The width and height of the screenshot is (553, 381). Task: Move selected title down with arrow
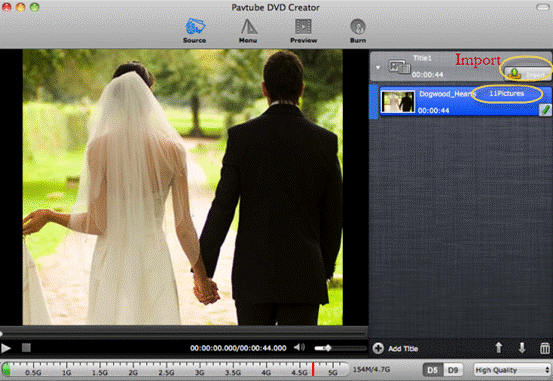pos(522,348)
